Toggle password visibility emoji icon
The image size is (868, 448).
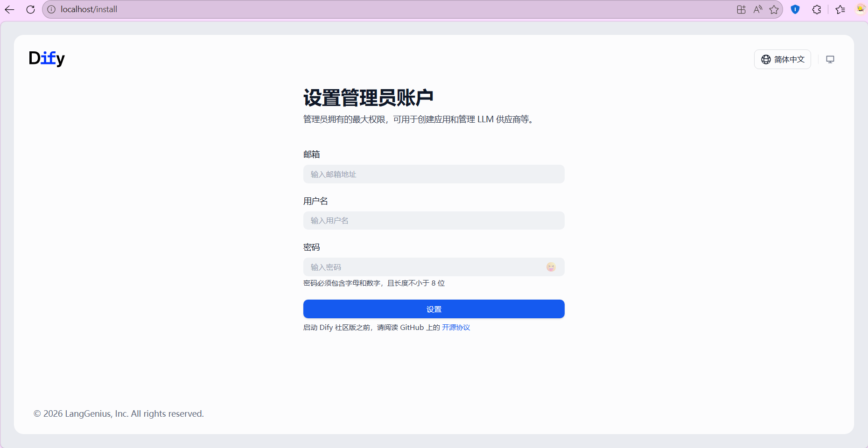[x=551, y=267]
